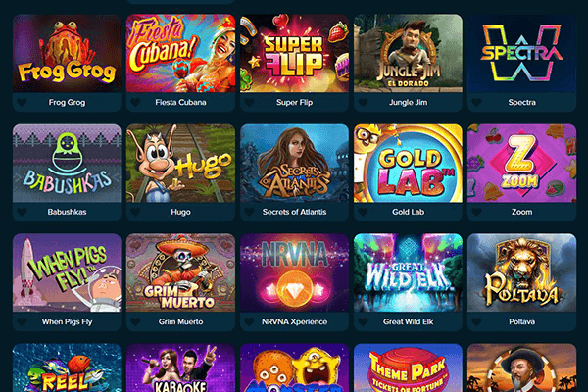The width and height of the screenshot is (588, 392).
Task: Click Gold Lab heart icon
Action: point(363,212)
